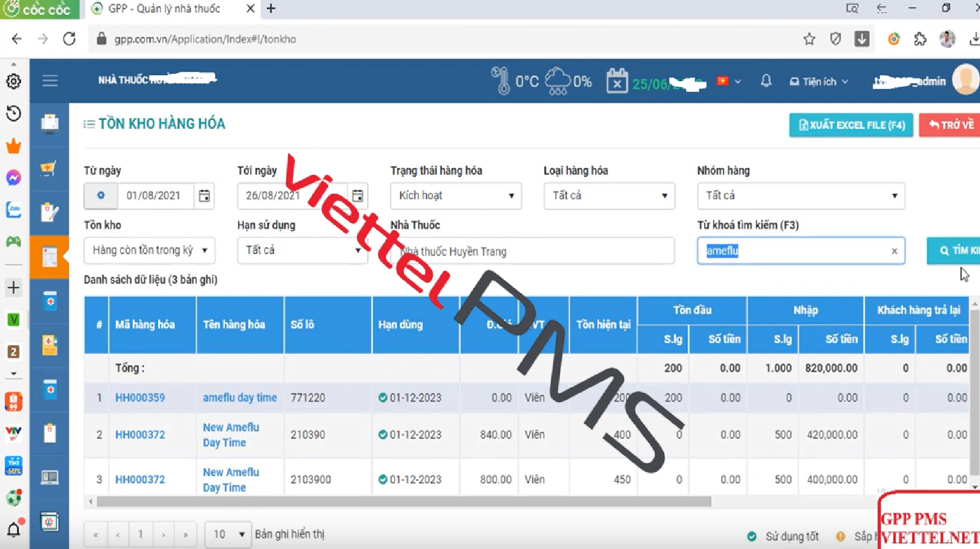Open browser sidebar history icon
This screenshot has width=980, height=549.
13,114
